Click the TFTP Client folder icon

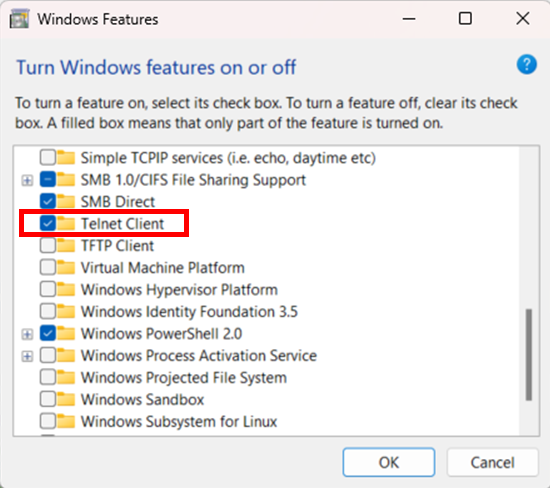(x=66, y=246)
